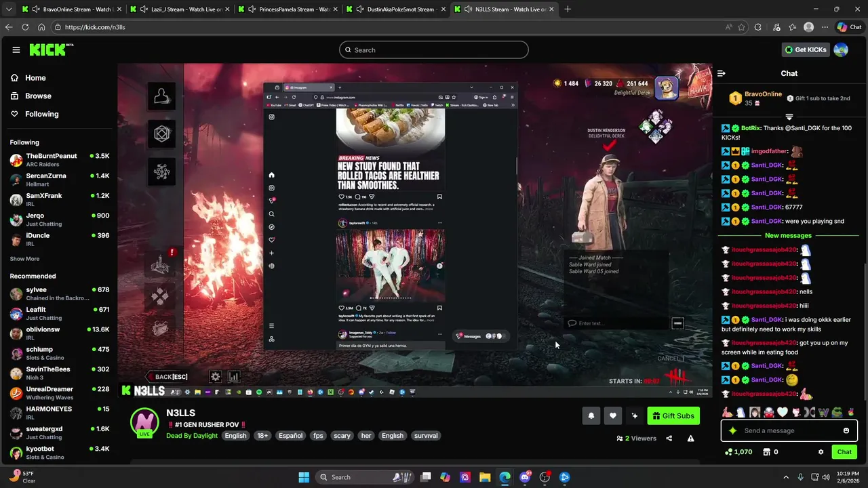Viewport: 868px width, 488px height.
Task: Open the Kick user avatar menu
Action: pos(841,49)
